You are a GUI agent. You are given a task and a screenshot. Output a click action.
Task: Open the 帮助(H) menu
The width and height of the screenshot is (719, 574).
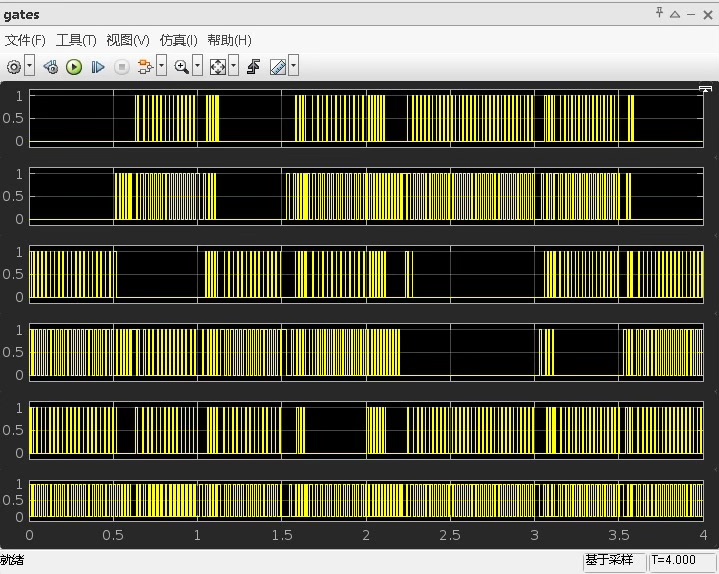point(229,40)
